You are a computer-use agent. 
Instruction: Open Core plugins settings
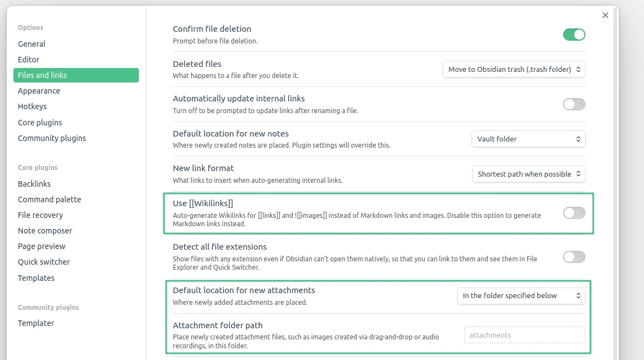click(x=40, y=123)
